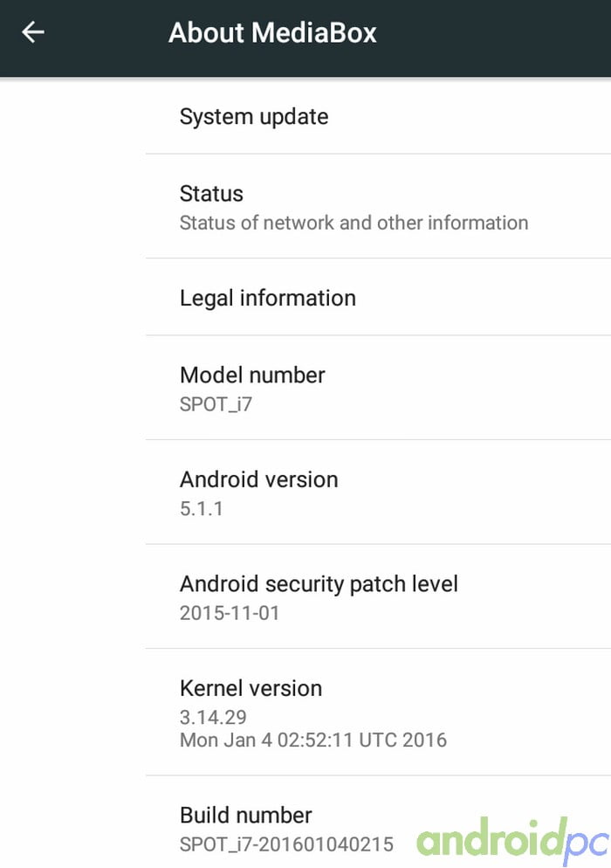Open Legal information

tap(267, 298)
